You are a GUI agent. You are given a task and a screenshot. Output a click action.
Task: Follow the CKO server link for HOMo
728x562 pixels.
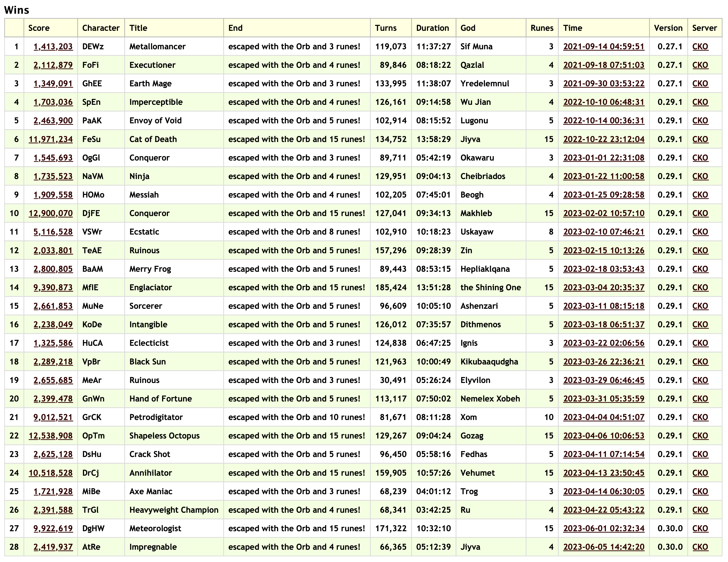(x=700, y=195)
